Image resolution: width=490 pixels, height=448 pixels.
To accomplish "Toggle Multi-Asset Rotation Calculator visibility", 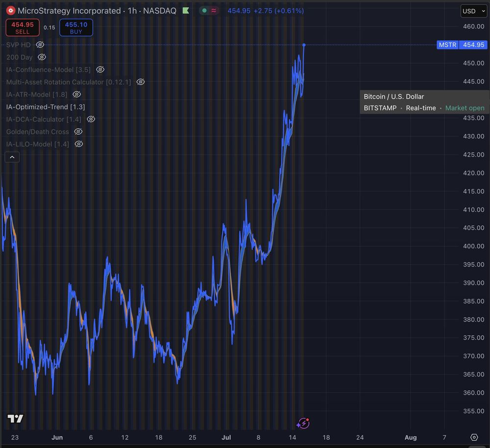I will point(141,82).
